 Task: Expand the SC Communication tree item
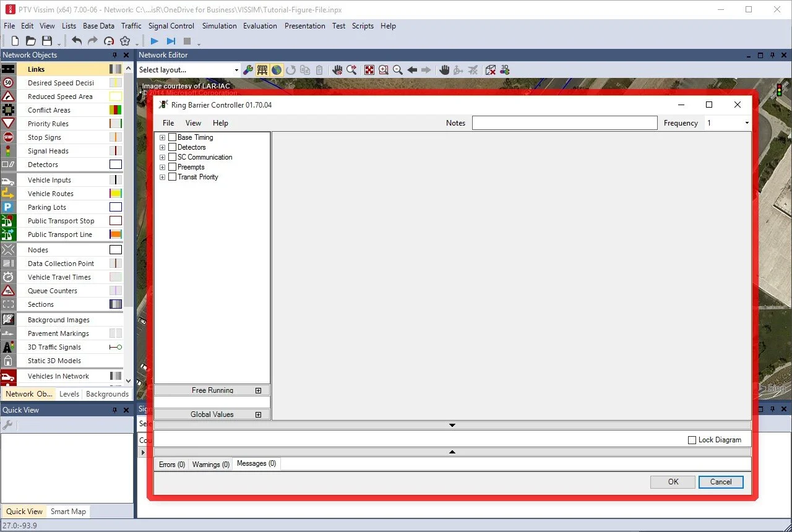point(162,157)
